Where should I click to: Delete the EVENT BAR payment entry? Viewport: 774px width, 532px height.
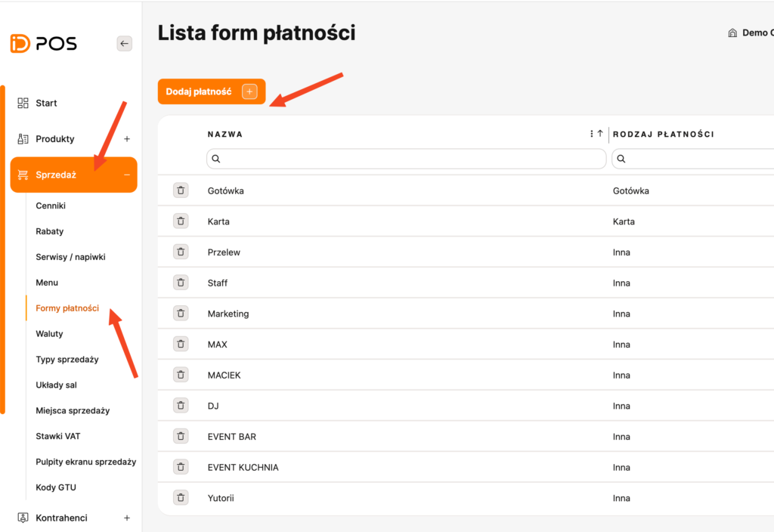tap(181, 436)
